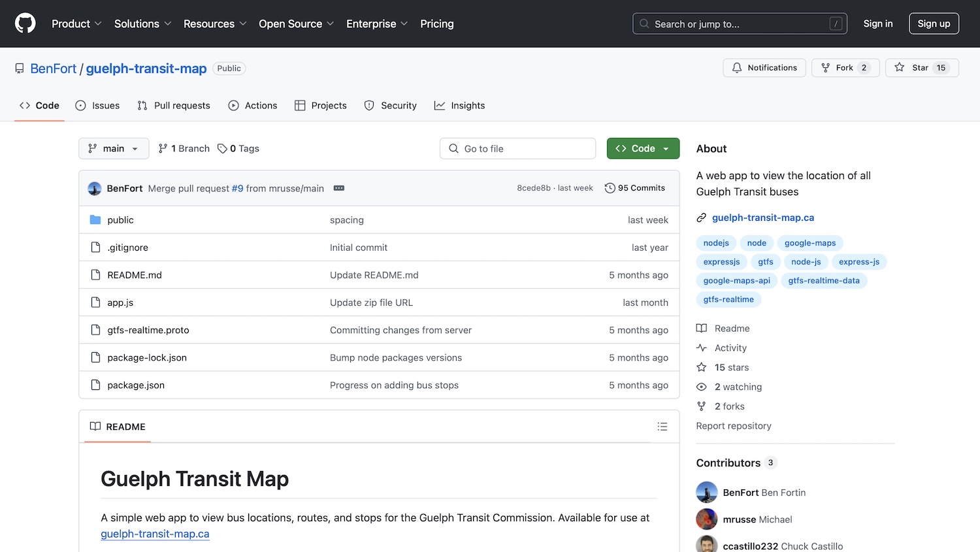Click the pulse icon beside Activity
The height and width of the screenshot is (552, 980).
coord(702,348)
